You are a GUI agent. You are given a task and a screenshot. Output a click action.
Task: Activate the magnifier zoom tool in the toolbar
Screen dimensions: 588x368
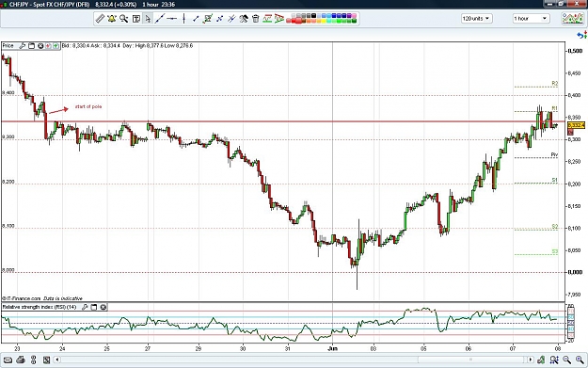coord(124,19)
